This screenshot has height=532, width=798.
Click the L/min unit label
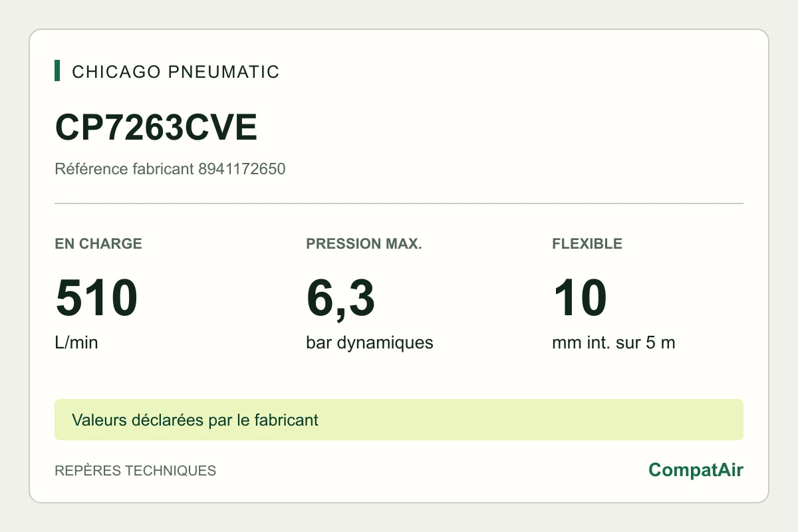pyautogui.click(x=76, y=343)
